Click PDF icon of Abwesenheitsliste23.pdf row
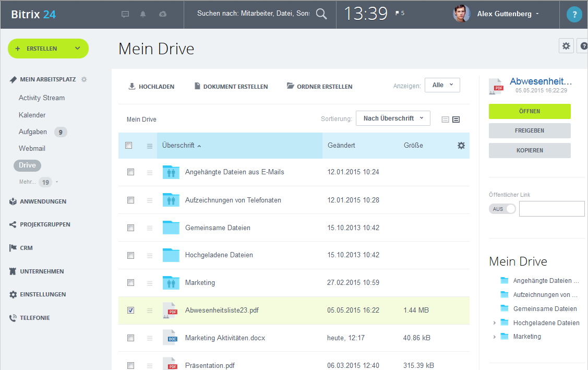This screenshot has height=370, width=588. [170, 311]
